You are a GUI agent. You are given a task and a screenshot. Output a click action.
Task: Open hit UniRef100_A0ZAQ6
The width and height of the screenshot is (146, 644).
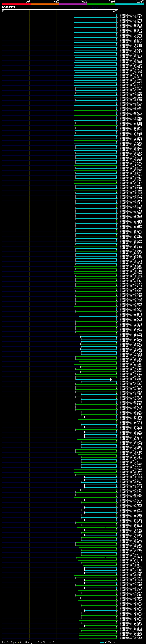point(131,394)
